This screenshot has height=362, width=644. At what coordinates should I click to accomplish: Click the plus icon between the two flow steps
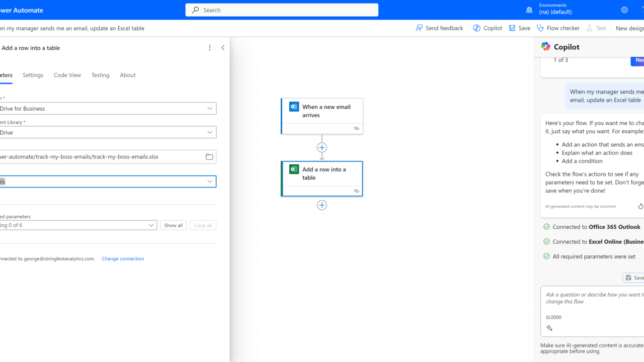tap(322, 147)
